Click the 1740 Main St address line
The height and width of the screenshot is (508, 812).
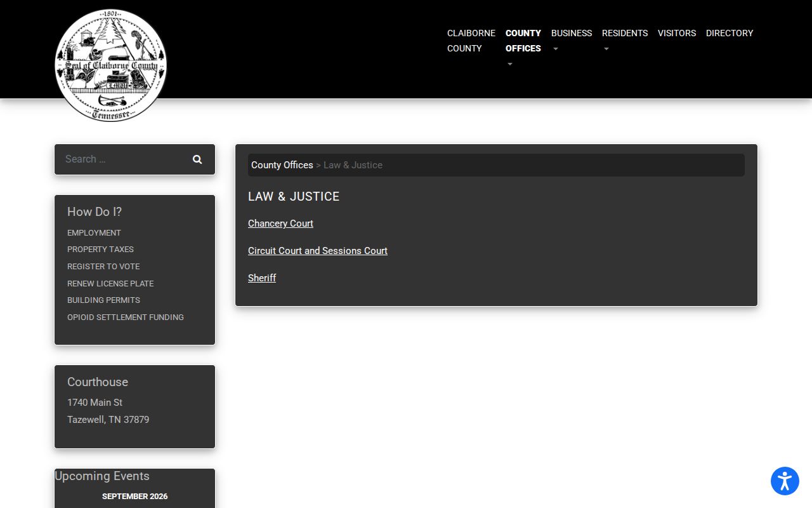tap(95, 403)
